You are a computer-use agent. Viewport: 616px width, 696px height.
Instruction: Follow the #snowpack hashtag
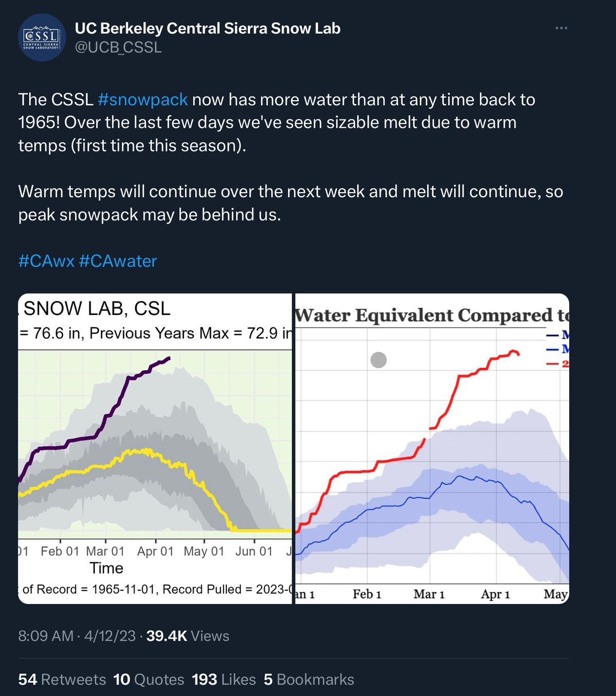tap(142, 99)
